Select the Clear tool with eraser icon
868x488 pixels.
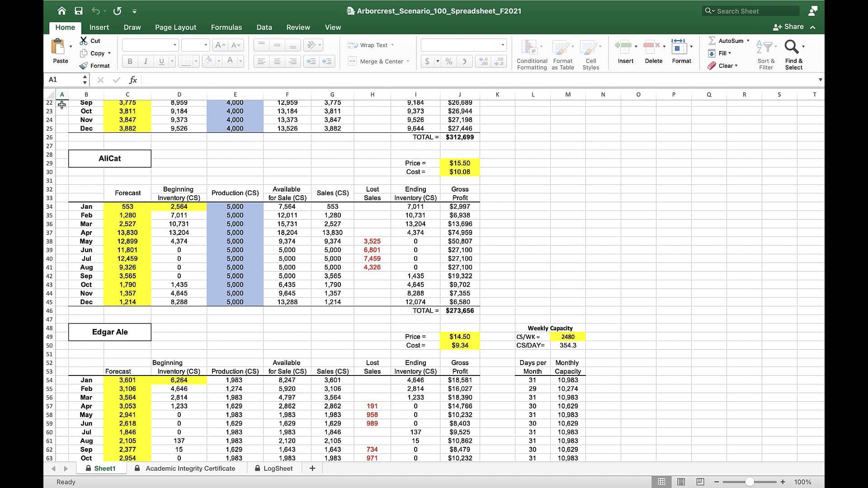pos(712,65)
